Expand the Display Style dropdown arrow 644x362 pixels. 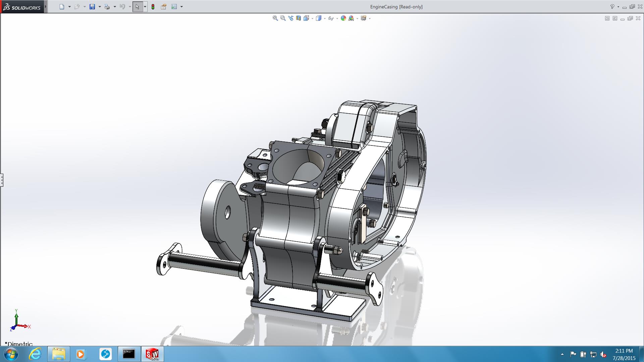pyautogui.click(x=325, y=19)
